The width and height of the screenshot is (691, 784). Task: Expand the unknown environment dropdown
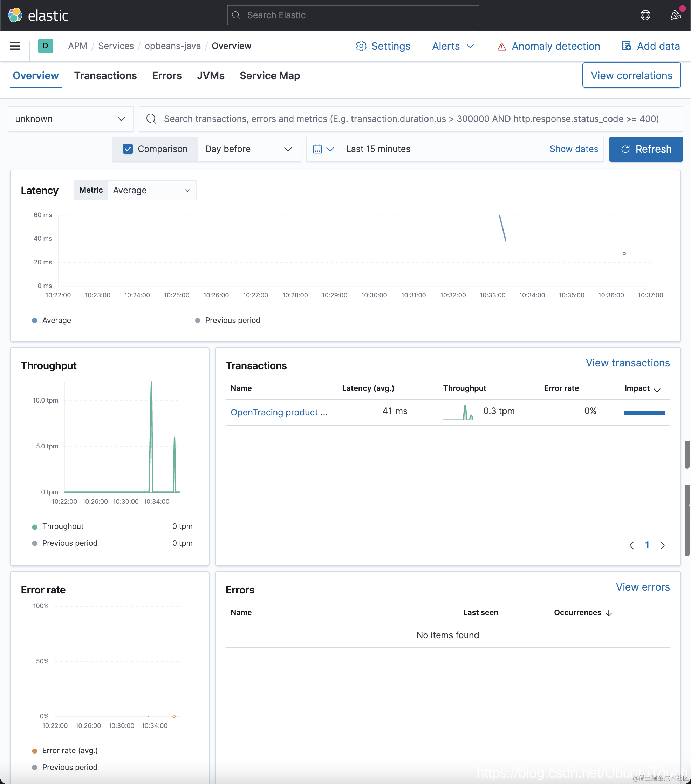(70, 119)
